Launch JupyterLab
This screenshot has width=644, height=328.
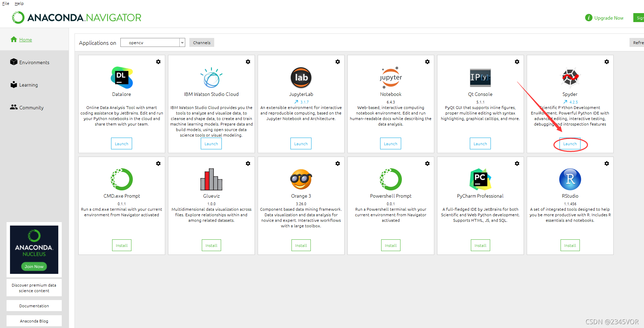pyautogui.click(x=301, y=143)
